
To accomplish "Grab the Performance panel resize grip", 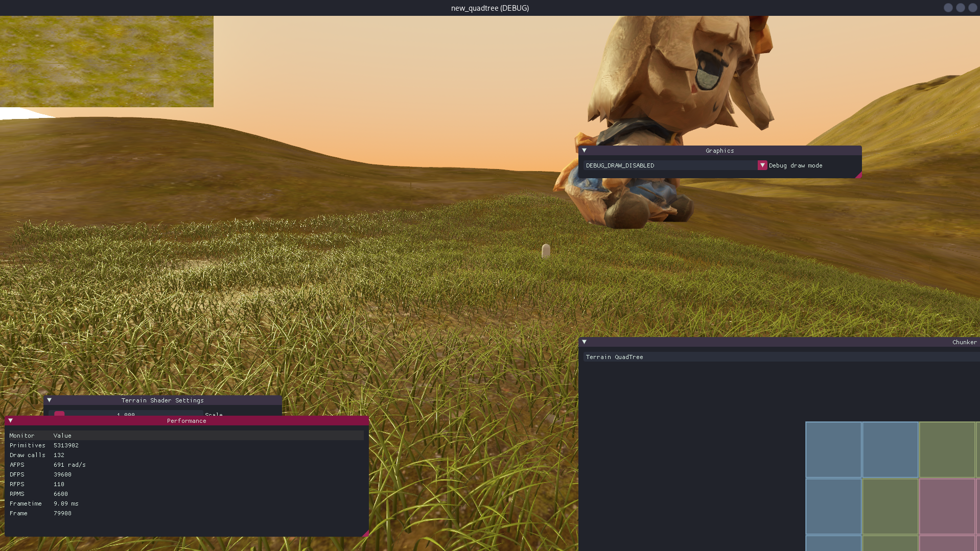I will (365, 534).
